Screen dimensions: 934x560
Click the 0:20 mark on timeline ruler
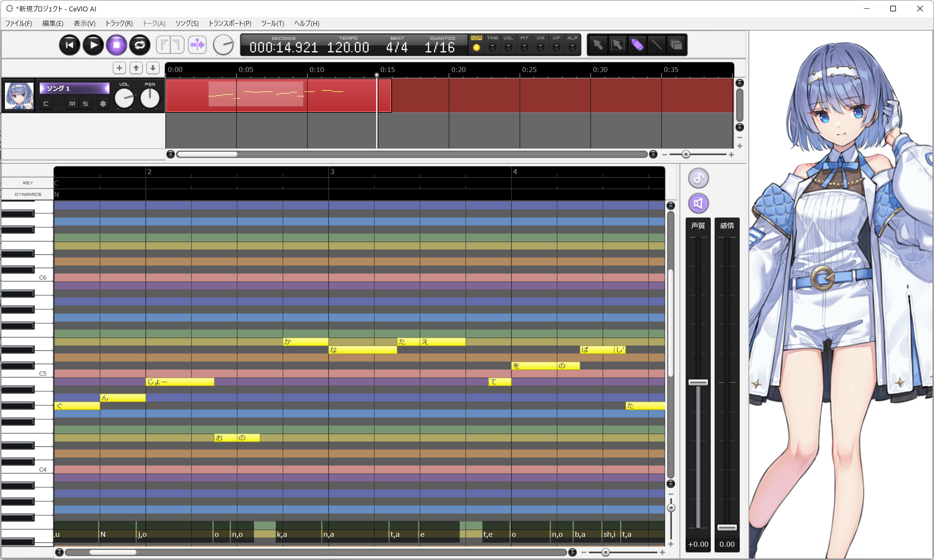(x=458, y=70)
